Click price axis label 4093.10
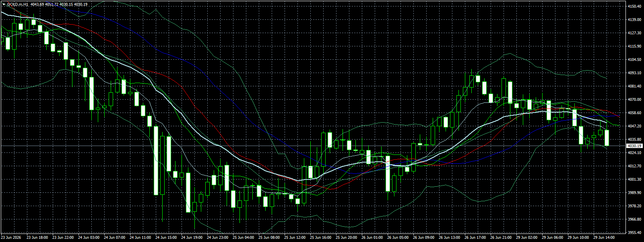Screen dimensions: 644x242 tap(634, 73)
